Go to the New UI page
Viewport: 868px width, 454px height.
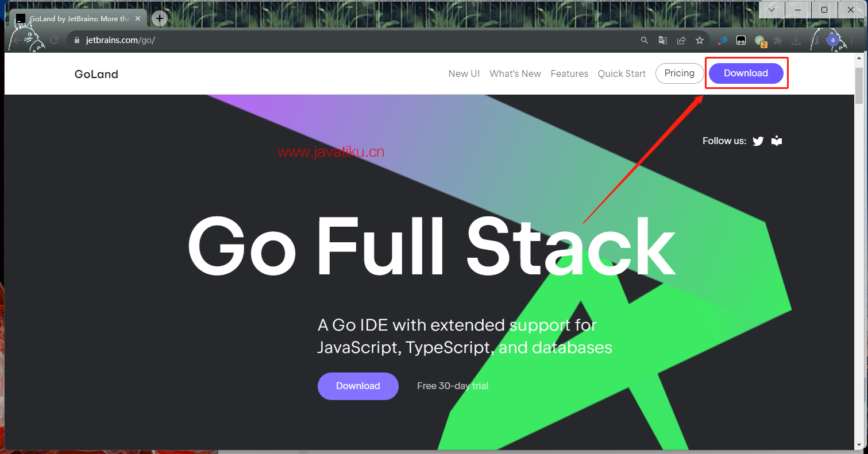point(464,73)
